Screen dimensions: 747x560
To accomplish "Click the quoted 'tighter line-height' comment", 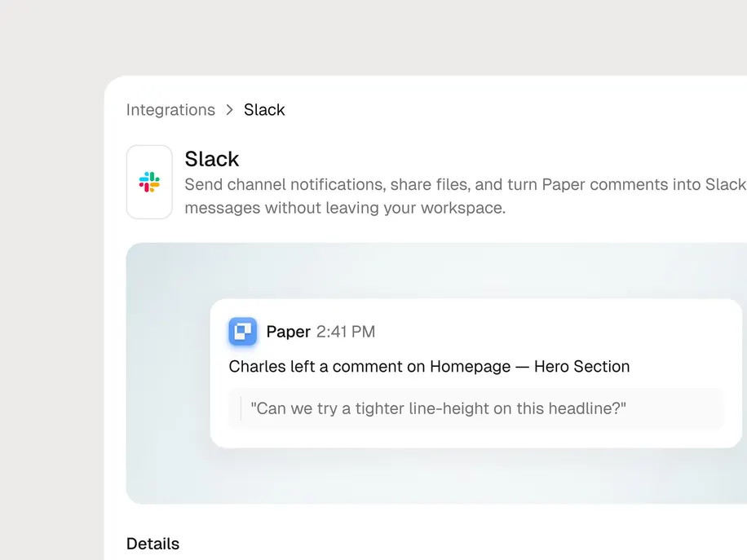I will click(476, 408).
